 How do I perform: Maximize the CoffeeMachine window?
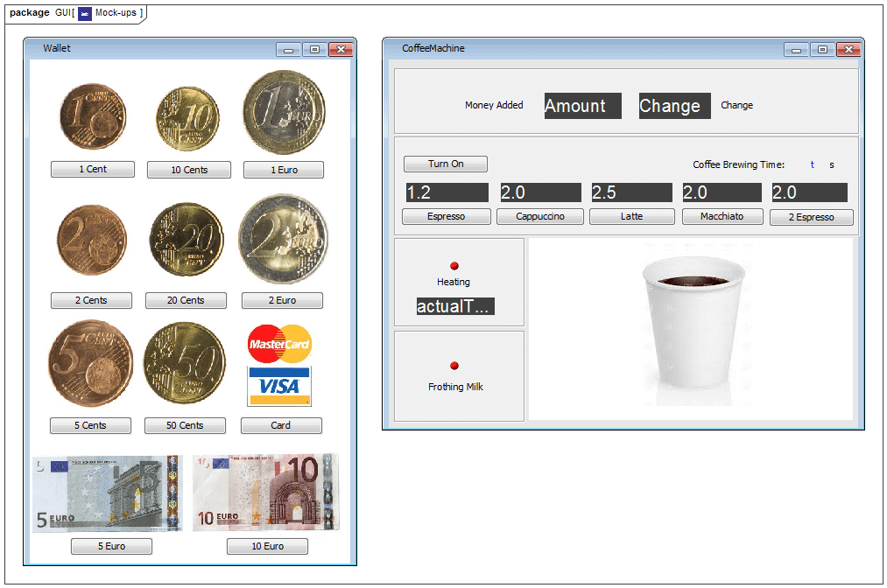coord(822,50)
